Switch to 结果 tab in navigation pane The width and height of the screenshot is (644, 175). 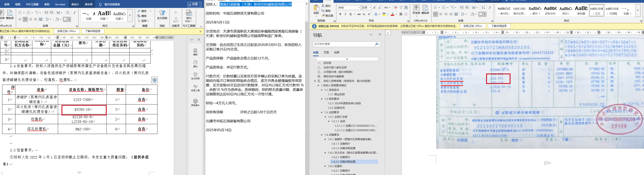337,52
